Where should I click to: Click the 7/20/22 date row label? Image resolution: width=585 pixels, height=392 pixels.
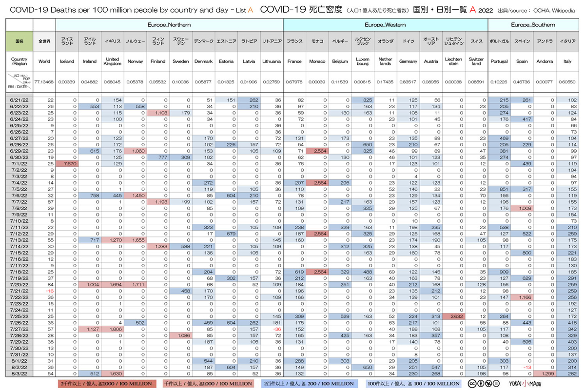point(19,286)
